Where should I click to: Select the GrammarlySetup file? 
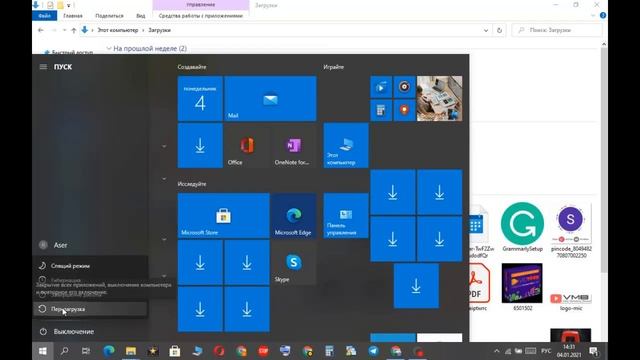click(x=522, y=227)
